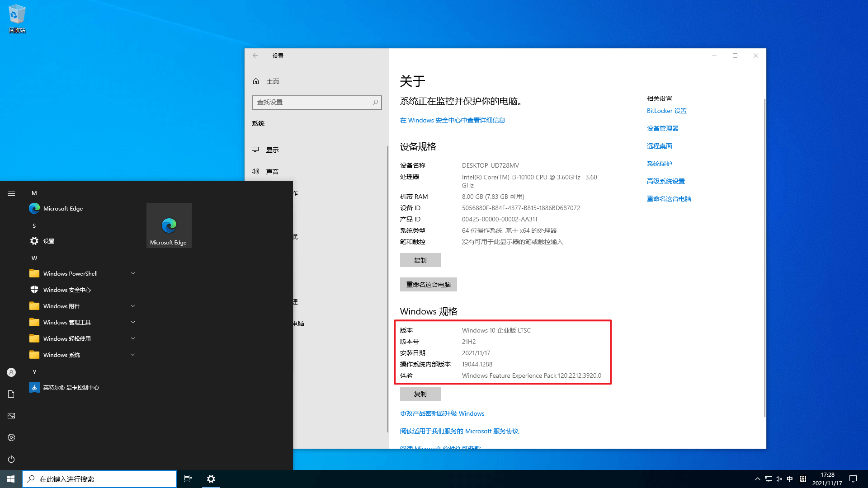This screenshot has width=868, height=488.
Task: Open the BitLocker 设置 link
Action: pos(666,110)
